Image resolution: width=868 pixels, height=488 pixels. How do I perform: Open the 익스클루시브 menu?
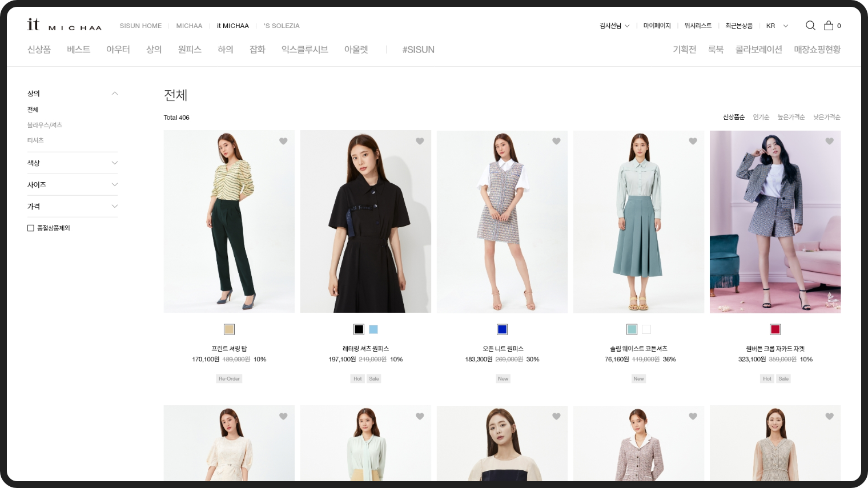point(305,50)
